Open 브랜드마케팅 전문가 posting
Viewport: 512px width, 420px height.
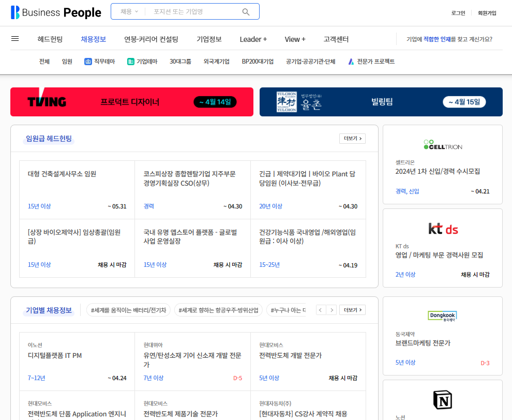coord(423,343)
